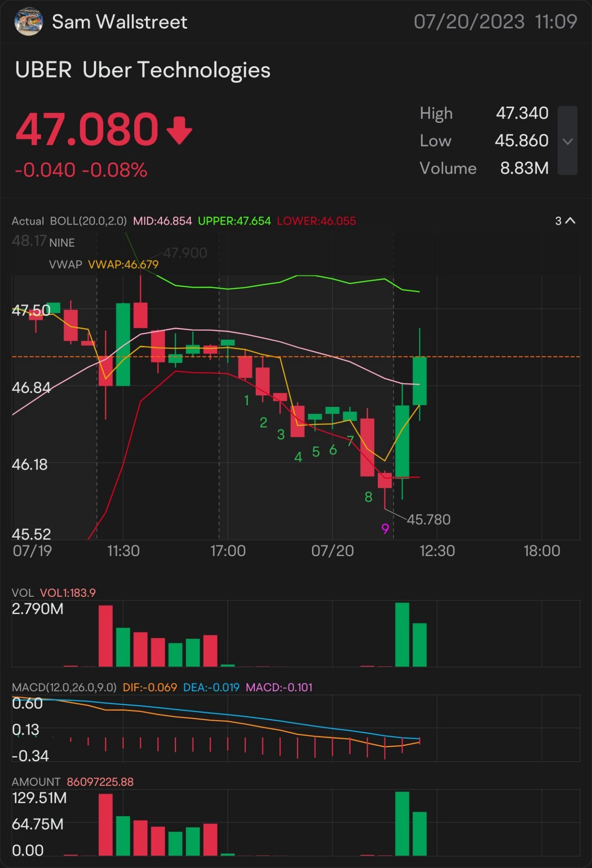
Task: Click the green 8 sequence marker
Action: pyautogui.click(x=369, y=497)
